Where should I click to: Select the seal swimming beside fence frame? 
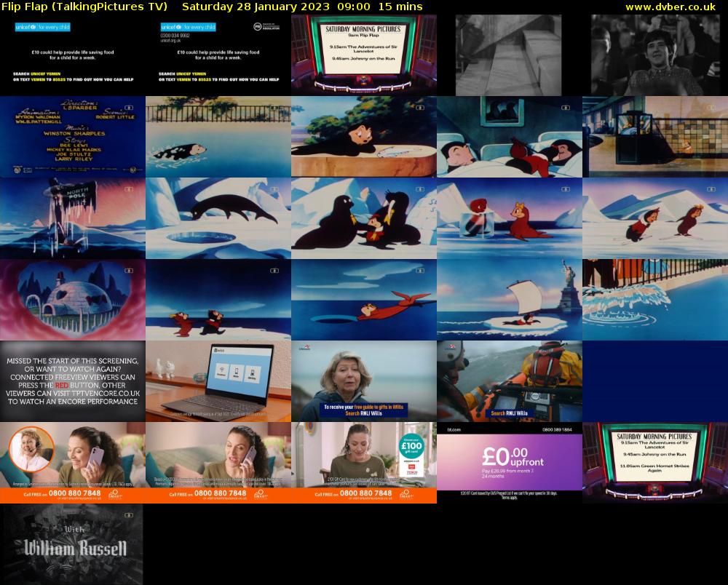click(218, 137)
